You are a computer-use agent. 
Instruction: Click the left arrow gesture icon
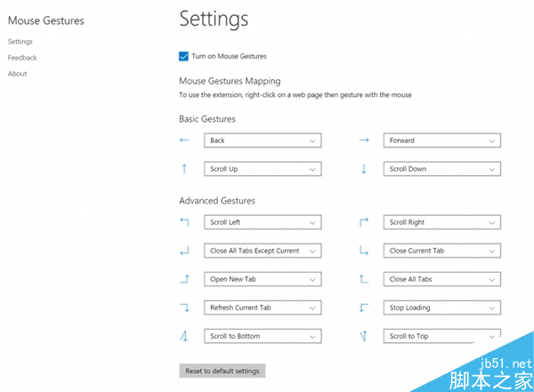coord(184,140)
